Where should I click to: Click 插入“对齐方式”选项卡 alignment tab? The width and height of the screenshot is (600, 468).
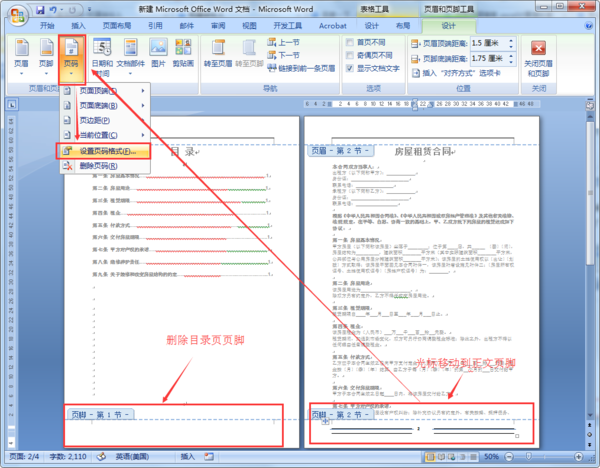pos(456,73)
